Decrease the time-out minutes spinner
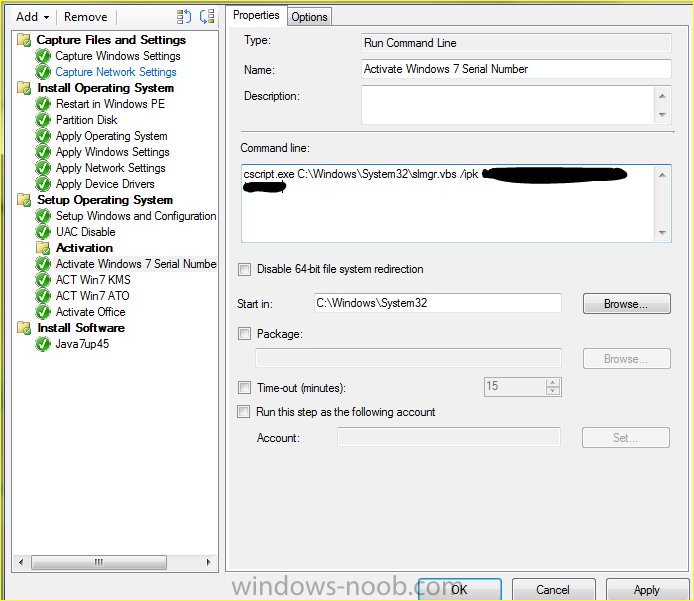The height and width of the screenshot is (601, 694). click(x=553, y=391)
